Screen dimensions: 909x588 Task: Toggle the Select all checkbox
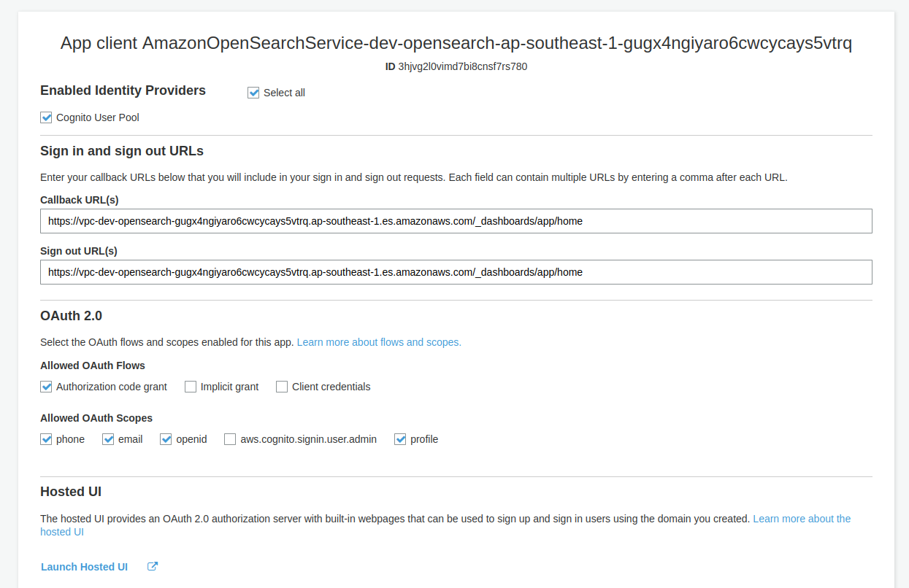pyautogui.click(x=253, y=93)
